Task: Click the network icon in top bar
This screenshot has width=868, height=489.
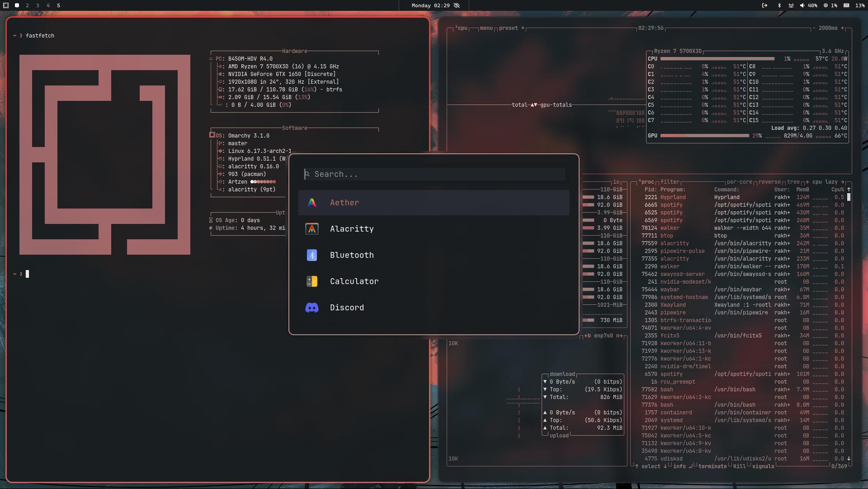Action: [x=791, y=5]
